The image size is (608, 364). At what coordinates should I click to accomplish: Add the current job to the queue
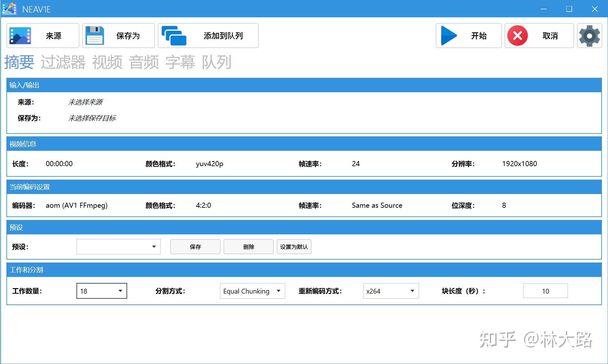tap(208, 36)
